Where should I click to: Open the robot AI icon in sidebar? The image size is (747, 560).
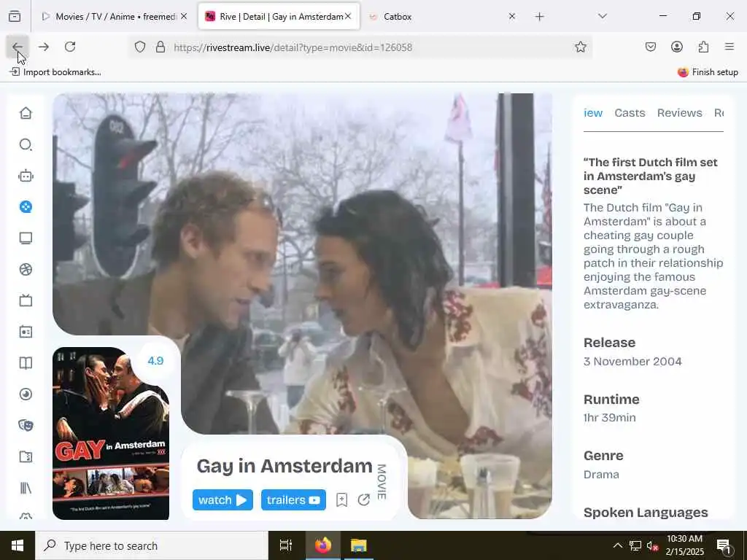coord(26,176)
